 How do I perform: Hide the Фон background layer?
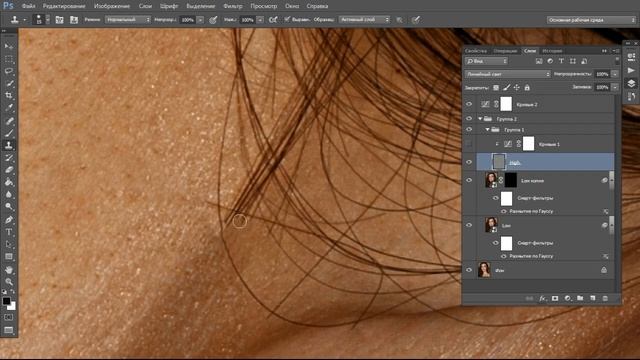[x=469, y=270]
